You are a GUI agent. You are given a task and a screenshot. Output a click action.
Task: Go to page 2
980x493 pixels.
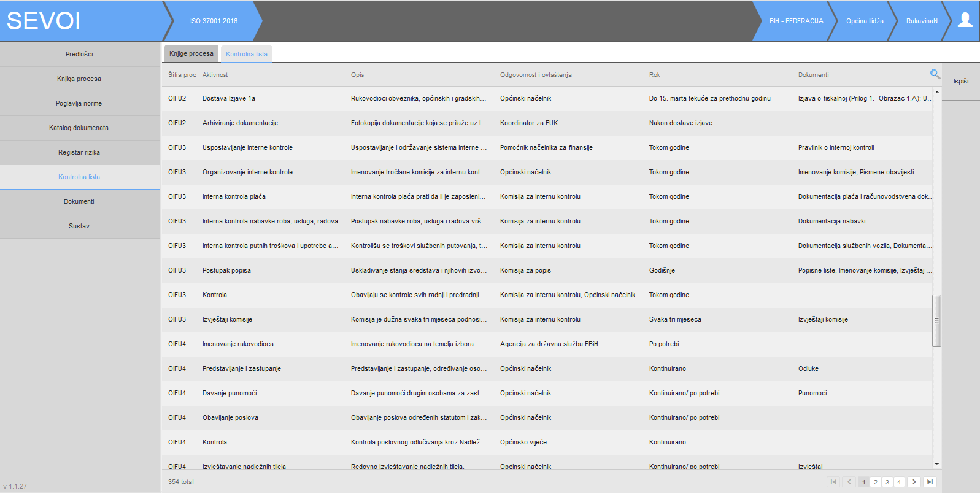876,482
